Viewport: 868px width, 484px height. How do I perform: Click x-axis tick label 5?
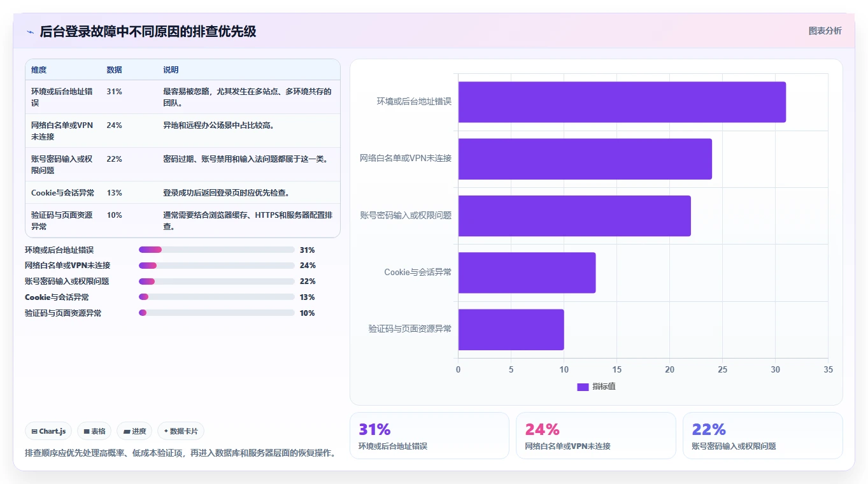tap(511, 369)
